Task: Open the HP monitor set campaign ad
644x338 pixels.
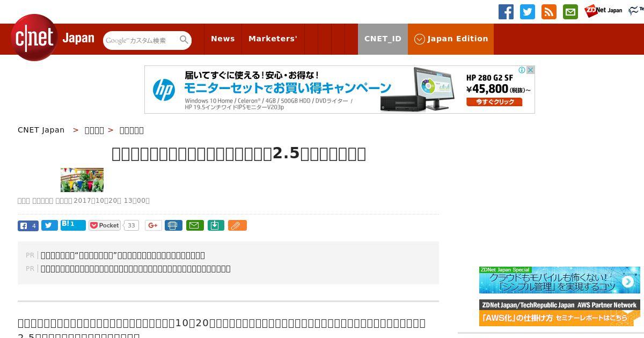Action: click(x=339, y=90)
